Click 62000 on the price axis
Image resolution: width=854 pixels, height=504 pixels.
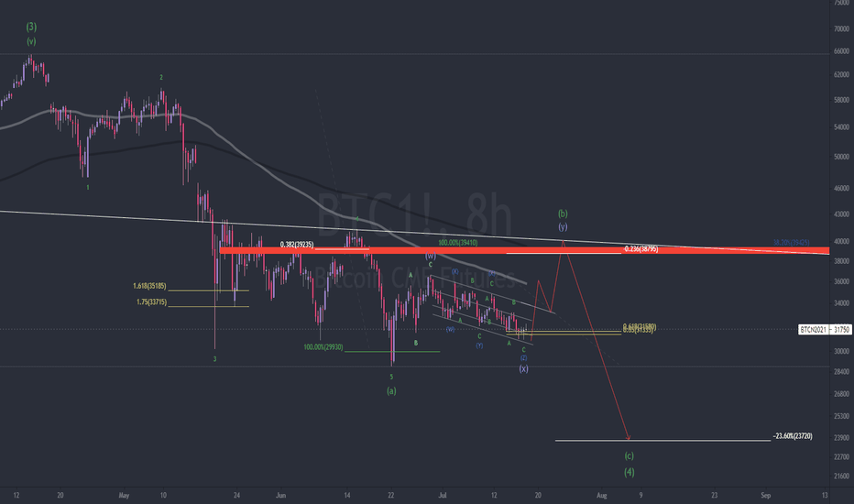(x=841, y=74)
